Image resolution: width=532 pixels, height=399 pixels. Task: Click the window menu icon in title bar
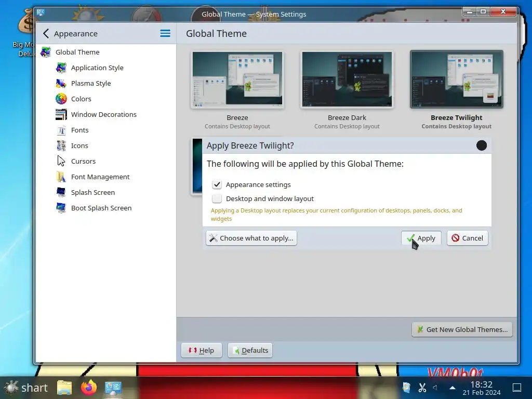tap(41, 13)
